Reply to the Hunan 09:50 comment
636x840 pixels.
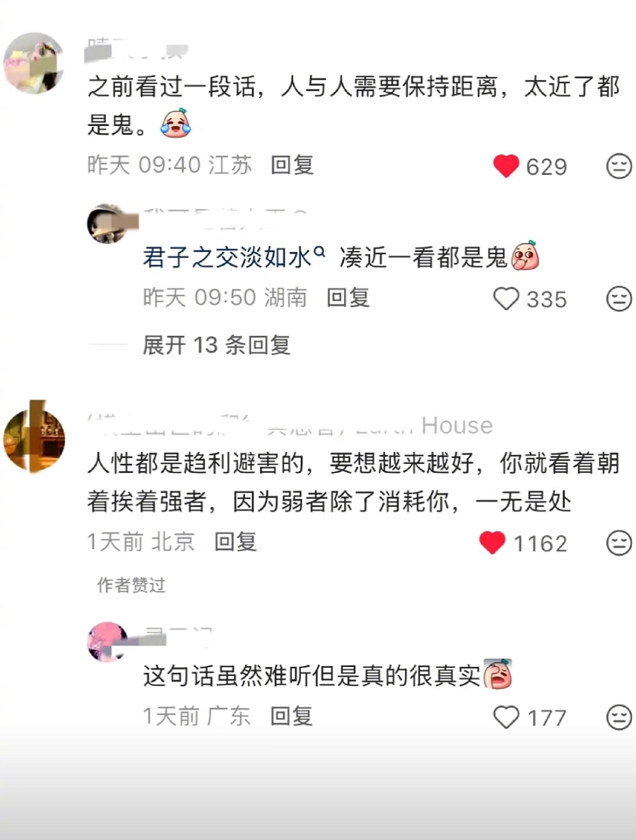348,297
